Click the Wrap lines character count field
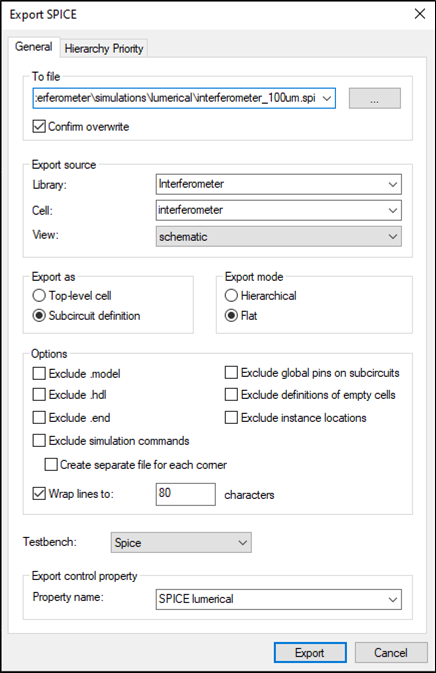The width and height of the screenshot is (436, 673). click(185, 494)
